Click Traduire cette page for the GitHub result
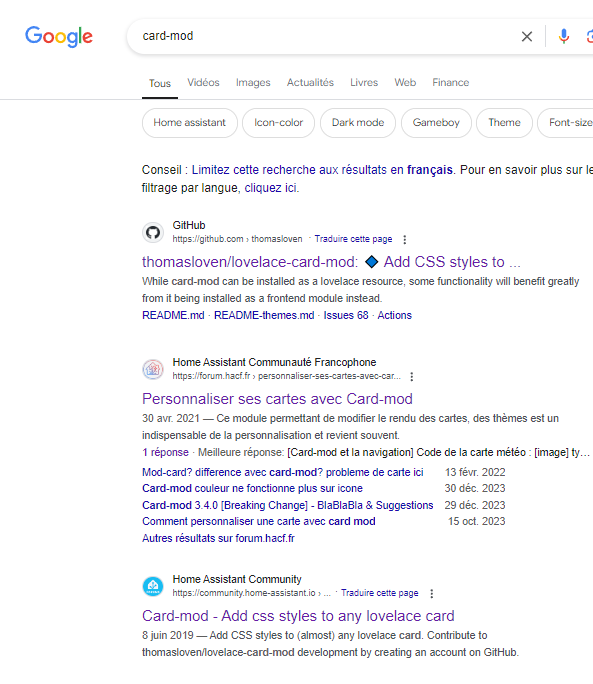 pos(353,239)
